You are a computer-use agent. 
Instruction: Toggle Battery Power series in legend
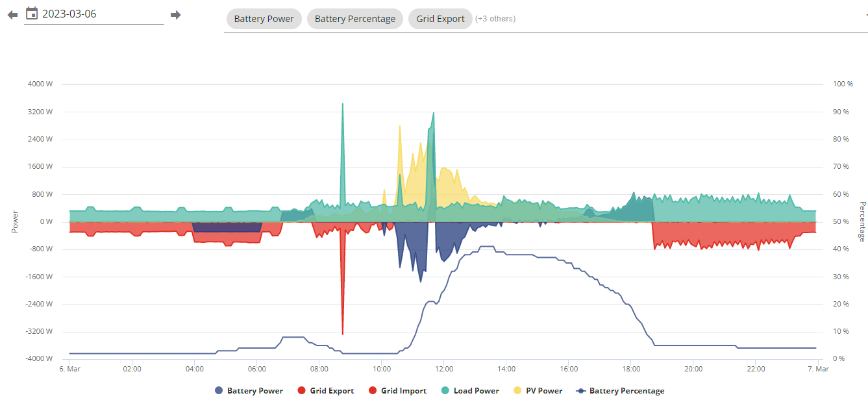pyautogui.click(x=249, y=391)
